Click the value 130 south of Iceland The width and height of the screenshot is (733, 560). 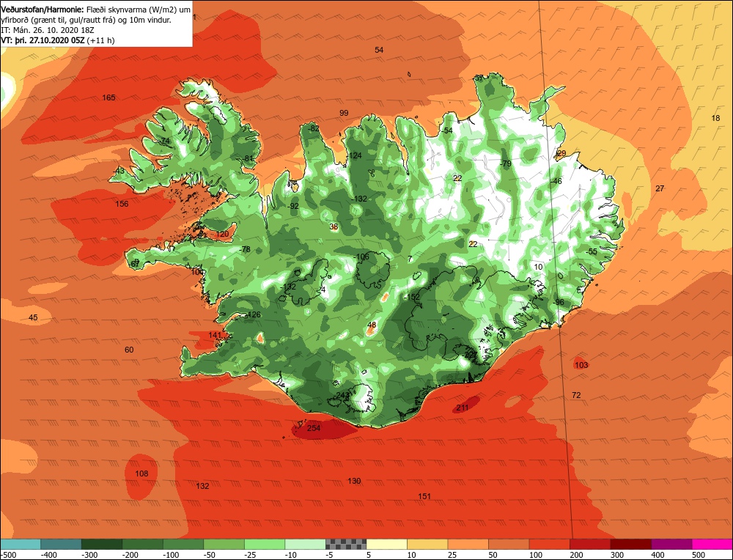[x=354, y=481]
